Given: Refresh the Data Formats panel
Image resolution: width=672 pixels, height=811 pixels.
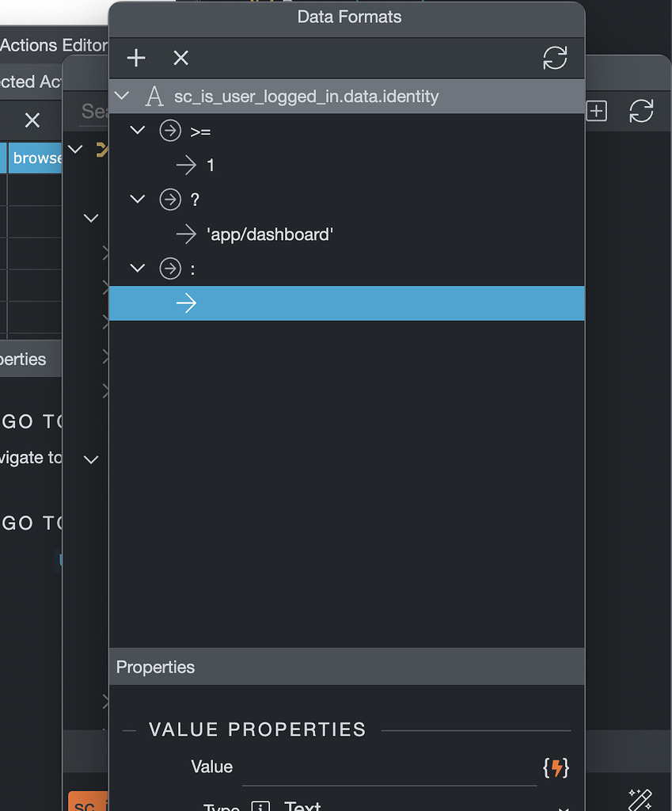Looking at the screenshot, I should click(555, 58).
